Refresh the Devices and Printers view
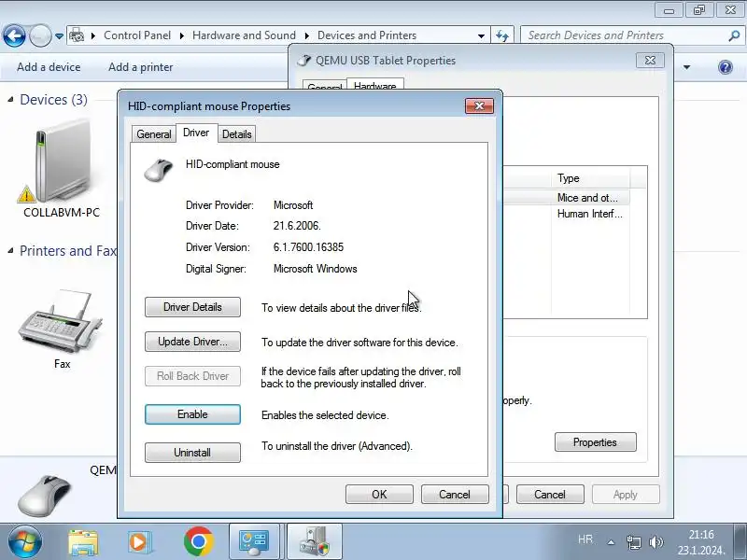This screenshot has width=747, height=560. tap(502, 35)
